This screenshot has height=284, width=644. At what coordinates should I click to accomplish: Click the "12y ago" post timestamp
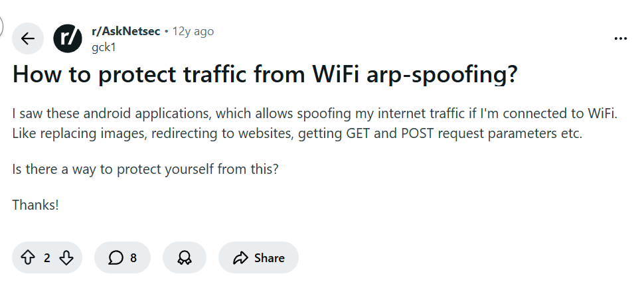tap(193, 31)
